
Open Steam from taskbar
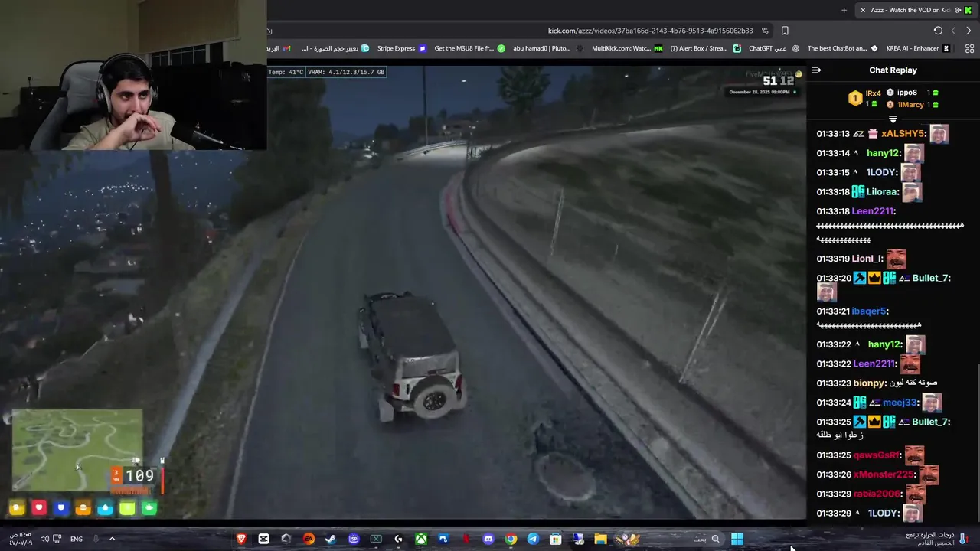click(x=331, y=539)
